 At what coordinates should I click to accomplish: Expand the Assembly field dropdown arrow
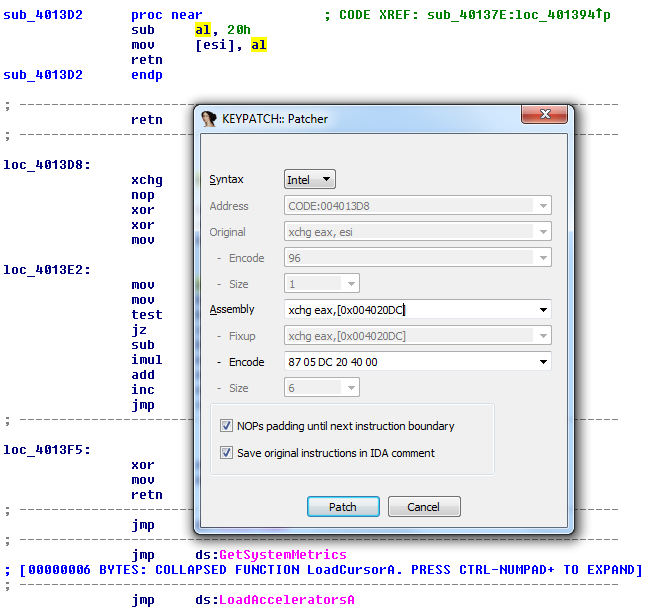click(x=543, y=310)
